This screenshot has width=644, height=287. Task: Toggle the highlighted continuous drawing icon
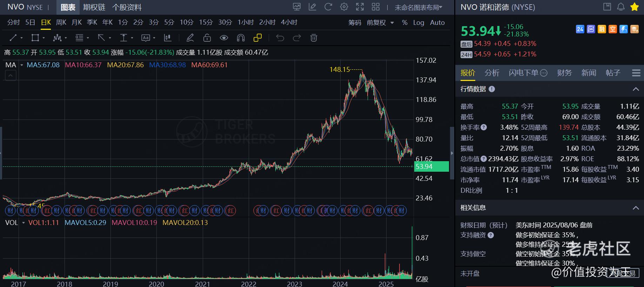(257, 37)
